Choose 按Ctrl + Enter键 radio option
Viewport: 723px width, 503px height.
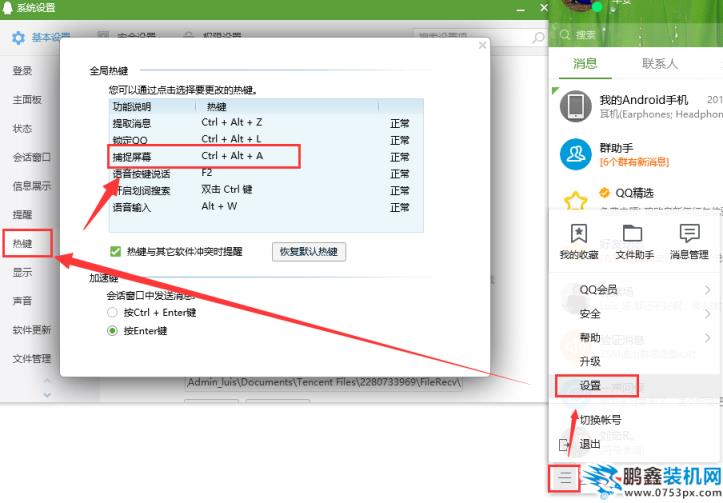pyautogui.click(x=112, y=312)
